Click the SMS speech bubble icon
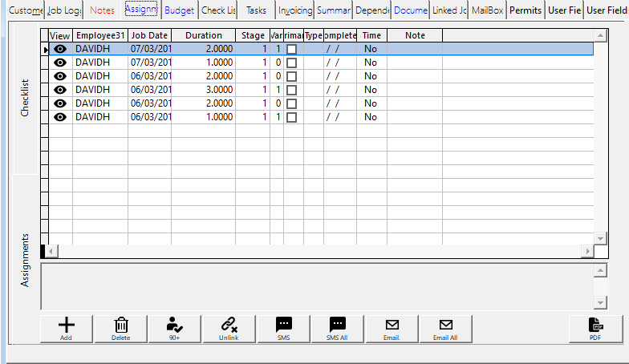 283,325
